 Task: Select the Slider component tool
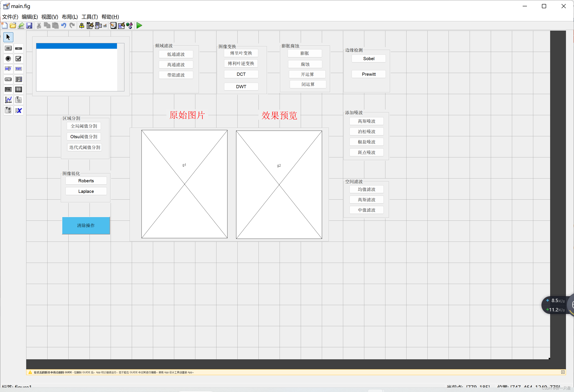[19, 48]
